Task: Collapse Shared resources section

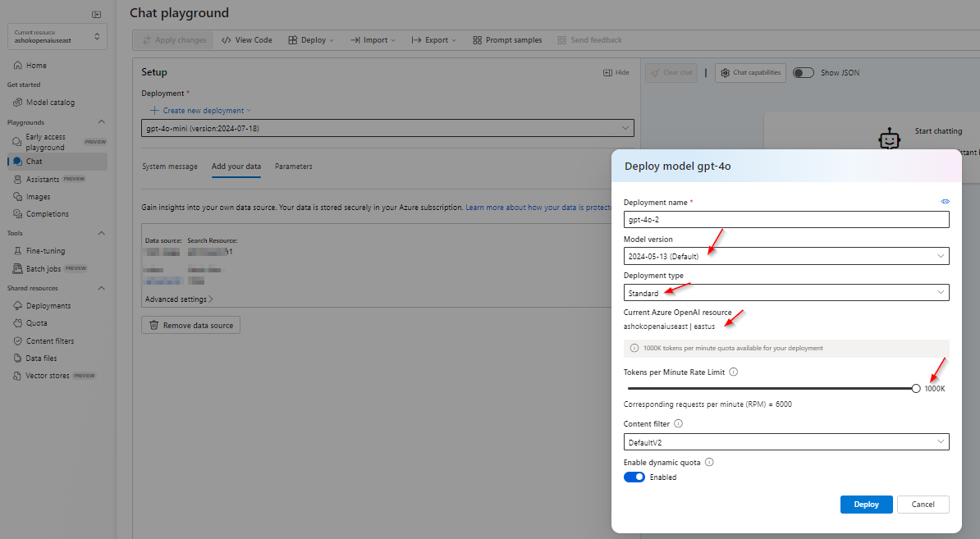Action: 101,288
